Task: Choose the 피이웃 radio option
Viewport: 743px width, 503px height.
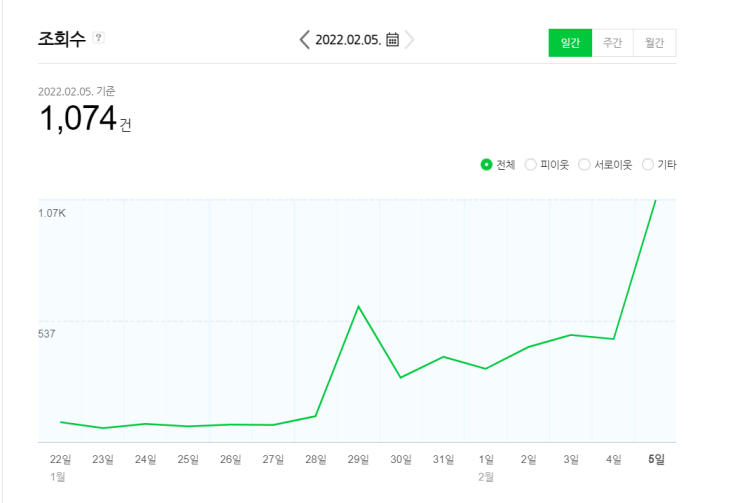Action: 531,164
